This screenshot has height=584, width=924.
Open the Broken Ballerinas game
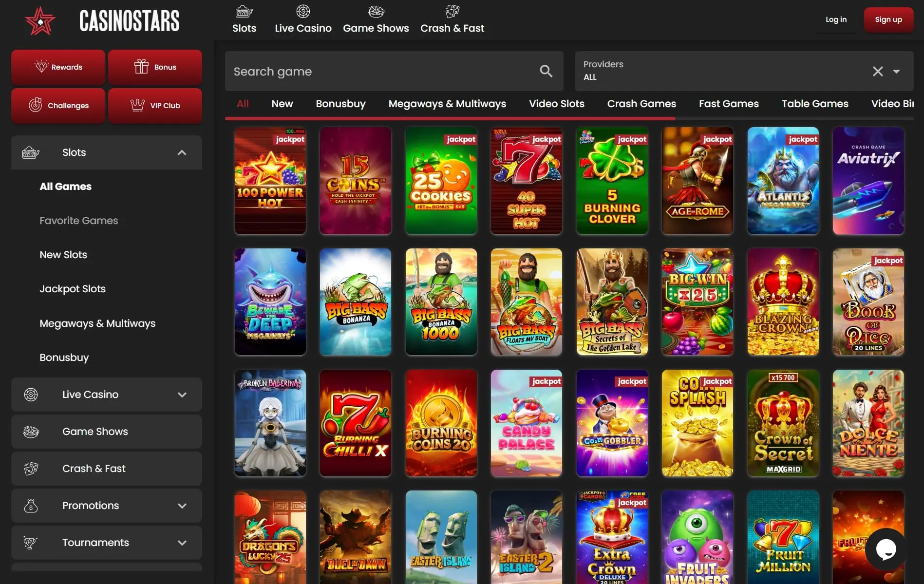click(270, 423)
